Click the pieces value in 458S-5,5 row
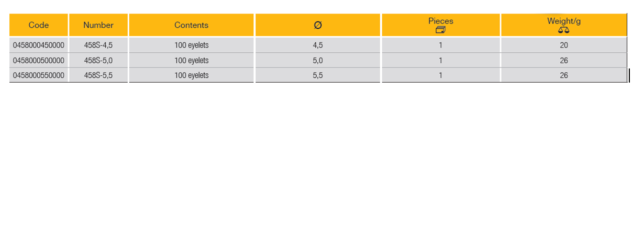 pyautogui.click(x=441, y=75)
